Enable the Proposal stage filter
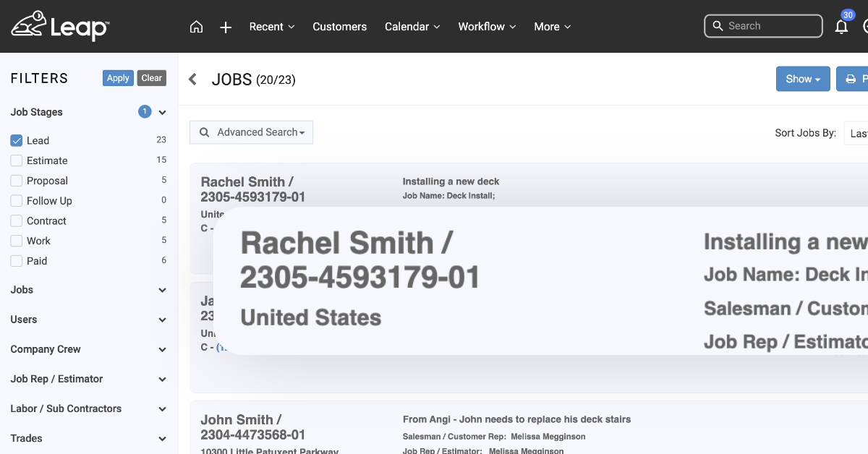868x454 pixels. (x=17, y=181)
